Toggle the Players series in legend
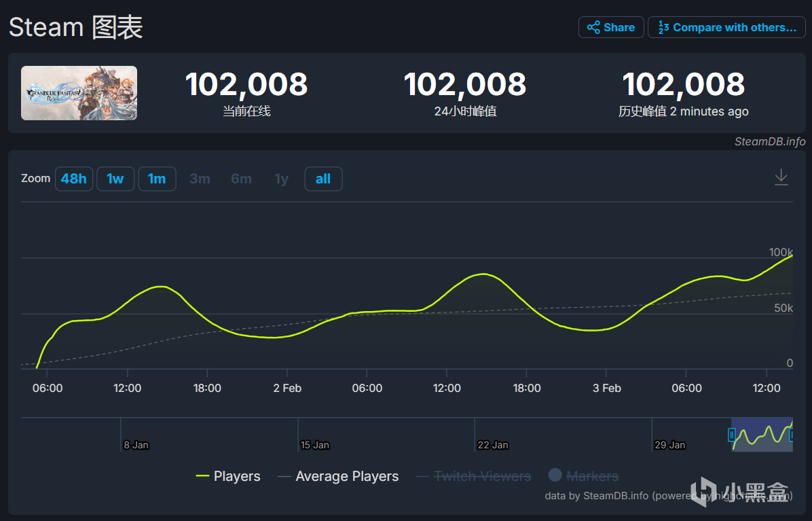Image resolution: width=812 pixels, height=521 pixels. click(228, 476)
